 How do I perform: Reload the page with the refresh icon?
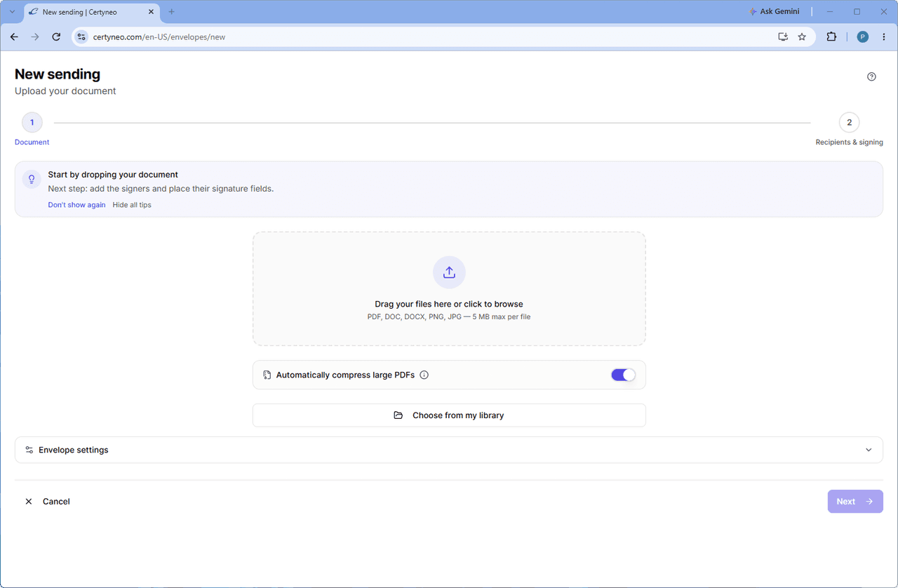click(56, 37)
